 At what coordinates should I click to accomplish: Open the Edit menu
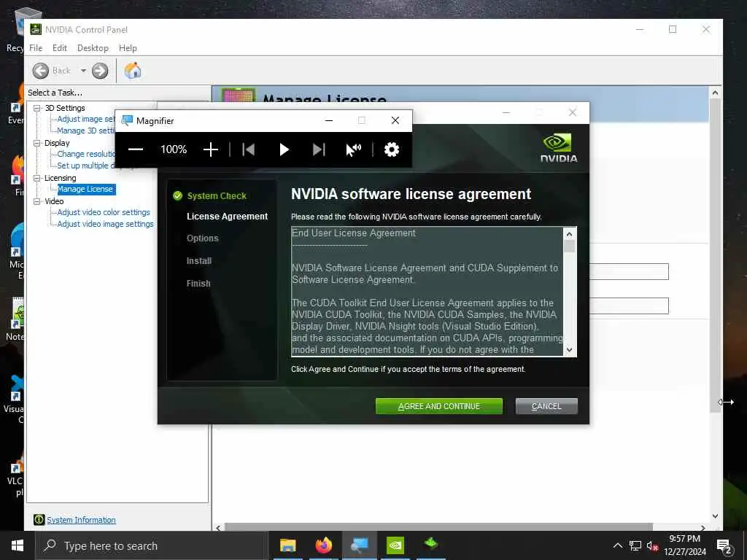pos(60,48)
